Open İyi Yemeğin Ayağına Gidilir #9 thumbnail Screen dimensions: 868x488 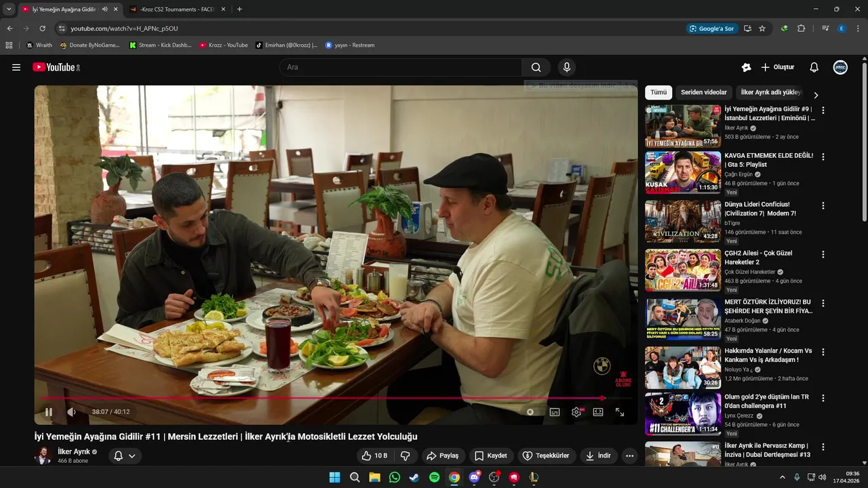click(683, 126)
